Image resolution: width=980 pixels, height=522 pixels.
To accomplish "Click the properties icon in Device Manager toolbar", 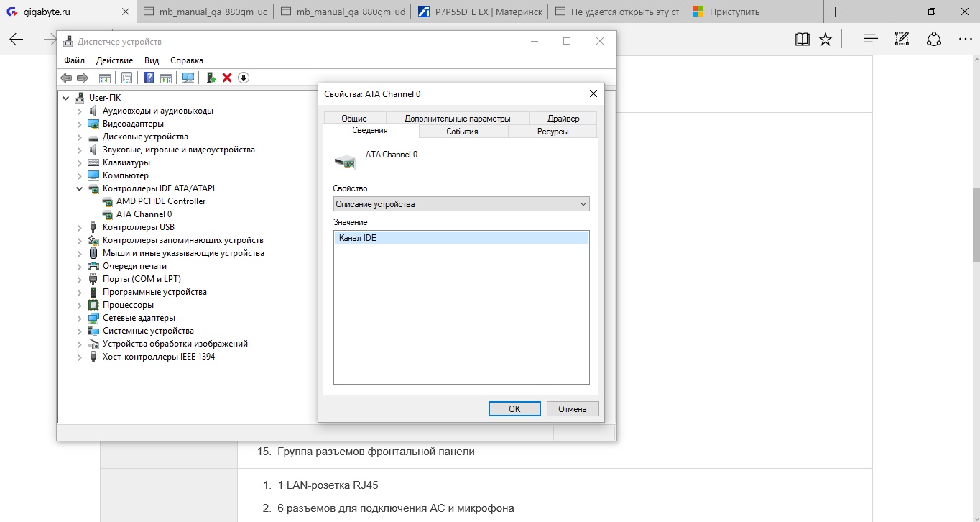I will pos(126,78).
